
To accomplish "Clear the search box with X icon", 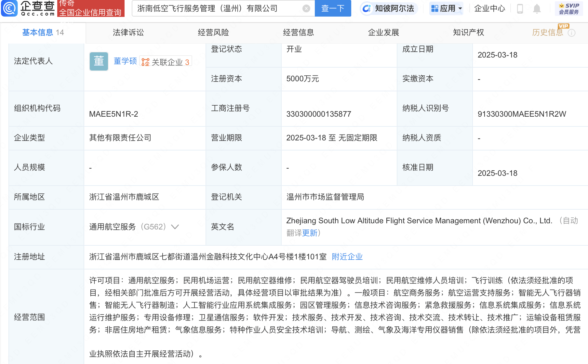I will click(306, 8).
